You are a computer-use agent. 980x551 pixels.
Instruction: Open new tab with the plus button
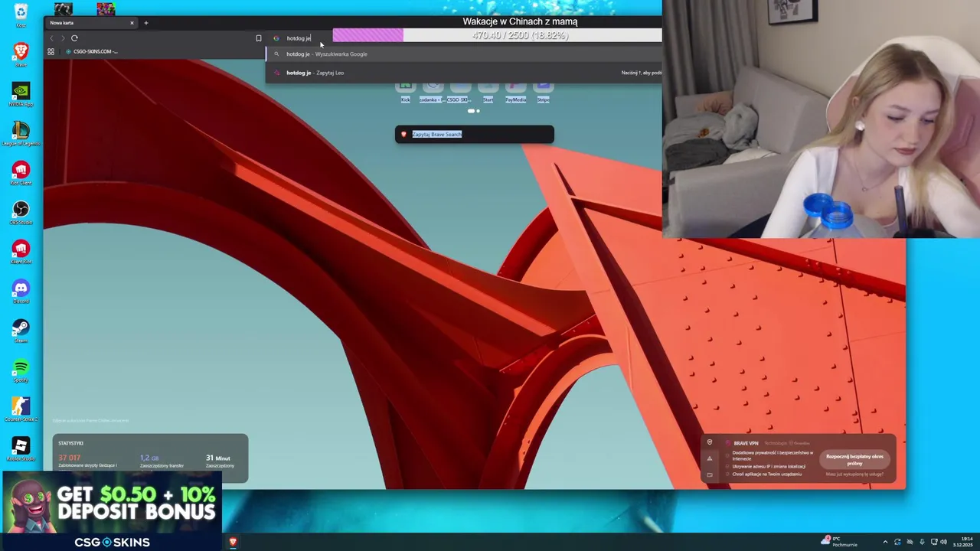(x=146, y=23)
